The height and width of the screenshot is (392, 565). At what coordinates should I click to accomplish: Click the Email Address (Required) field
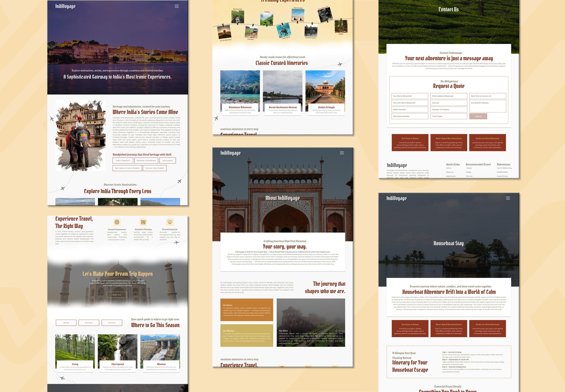coord(448,96)
